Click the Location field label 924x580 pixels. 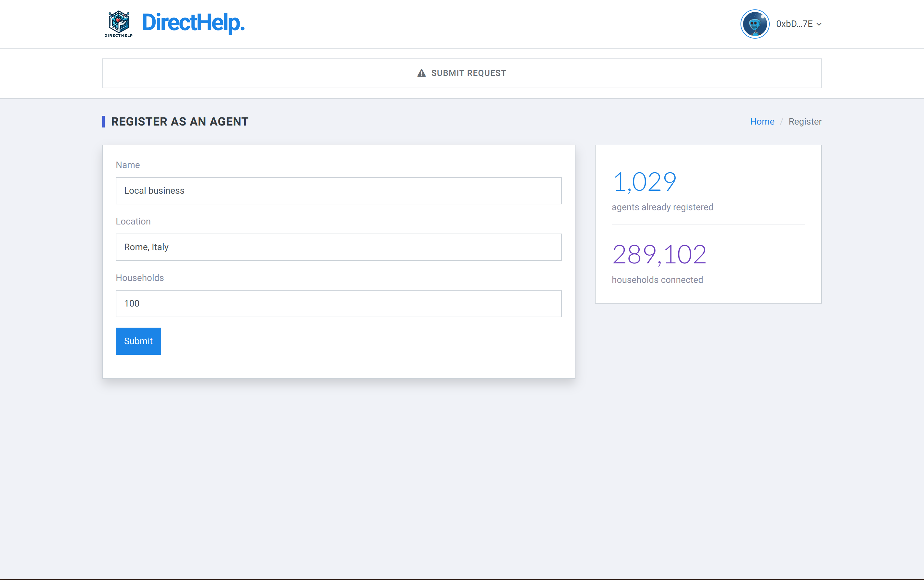[133, 221]
